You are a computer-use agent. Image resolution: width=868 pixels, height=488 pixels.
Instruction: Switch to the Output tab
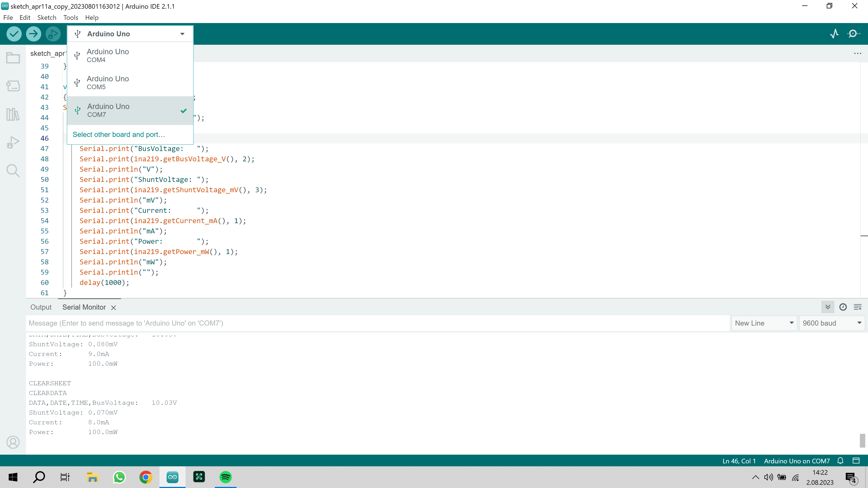click(x=40, y=307)
